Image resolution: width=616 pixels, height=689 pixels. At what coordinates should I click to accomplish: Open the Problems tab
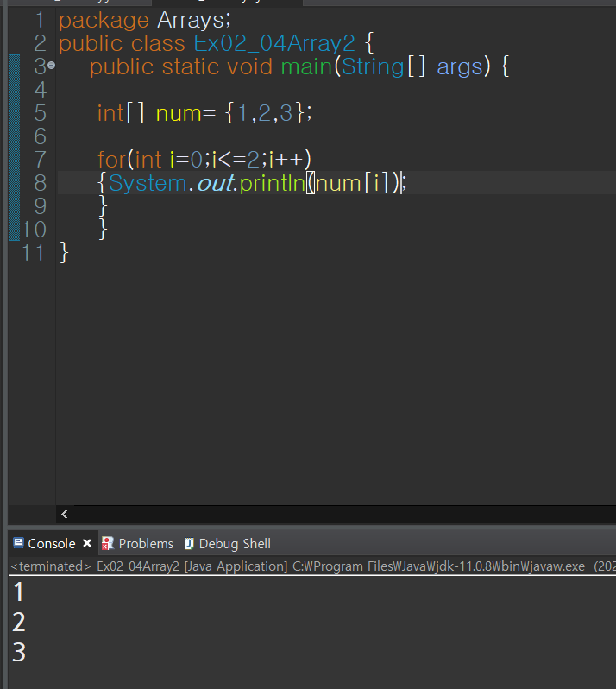coord(146,544)
